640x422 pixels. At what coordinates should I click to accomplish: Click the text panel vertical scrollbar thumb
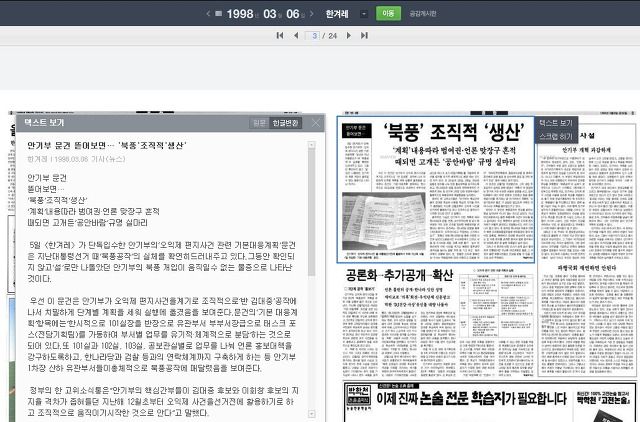(312, 212)
